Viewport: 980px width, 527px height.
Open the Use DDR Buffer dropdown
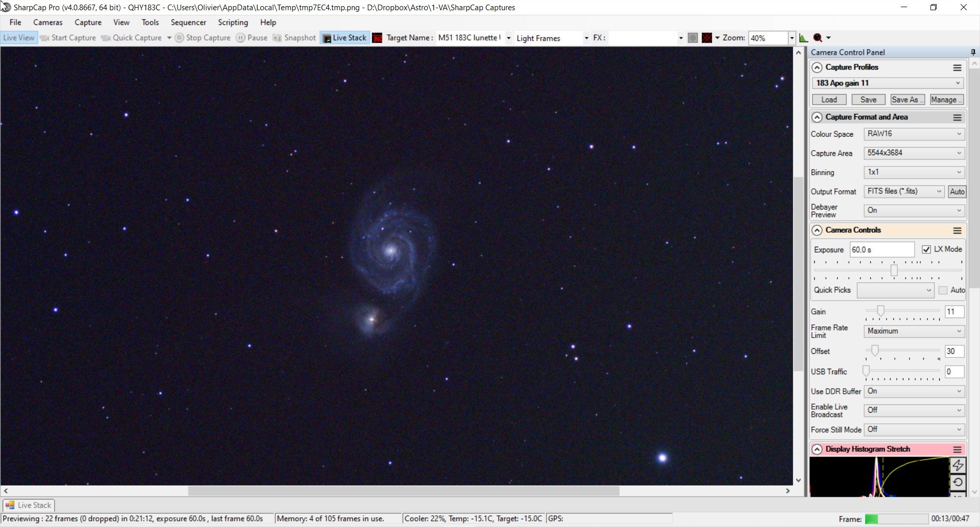point(914,391)
